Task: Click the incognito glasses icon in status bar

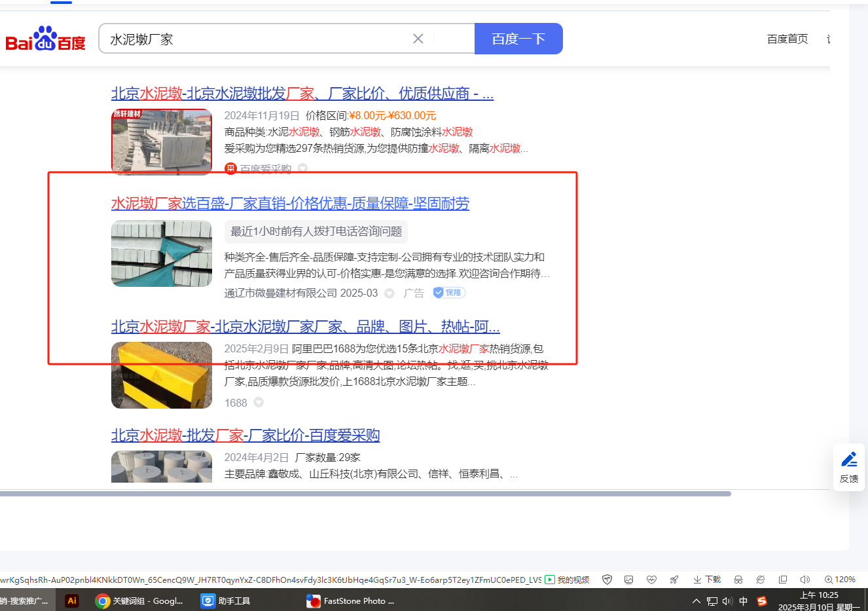Action: [x=738, y=580]
